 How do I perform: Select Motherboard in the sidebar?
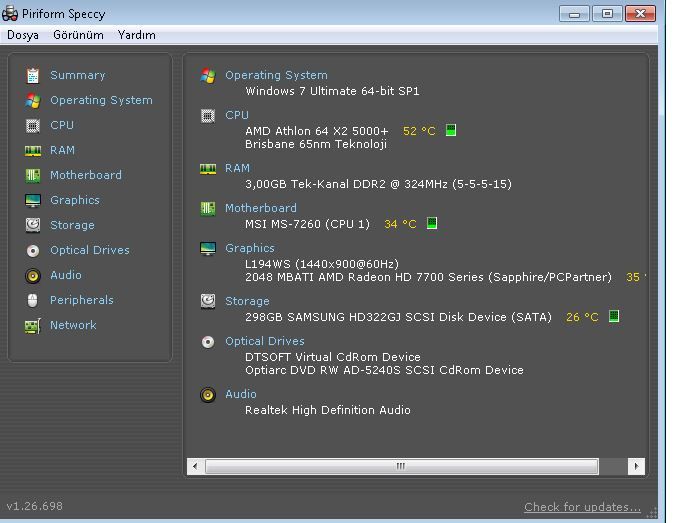tap(86, 175)
